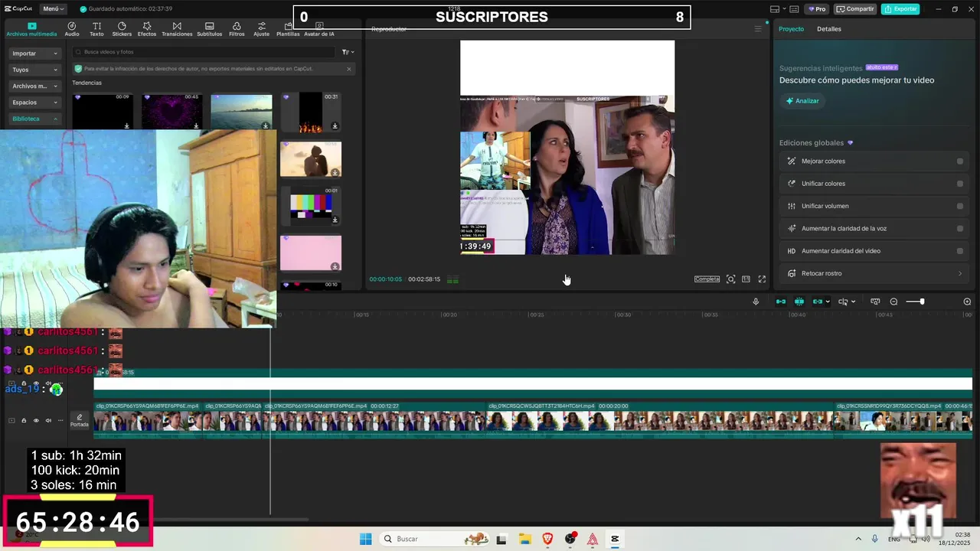The width and height of the screenshot is (980, 551).
Task: Click the layout icon in title bar
Action: point(775,9)
